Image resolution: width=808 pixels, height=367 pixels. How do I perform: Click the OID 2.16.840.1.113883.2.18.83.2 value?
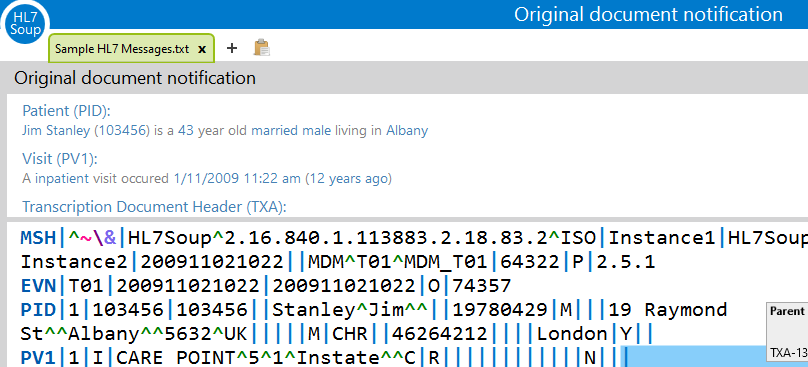(385, 238)
